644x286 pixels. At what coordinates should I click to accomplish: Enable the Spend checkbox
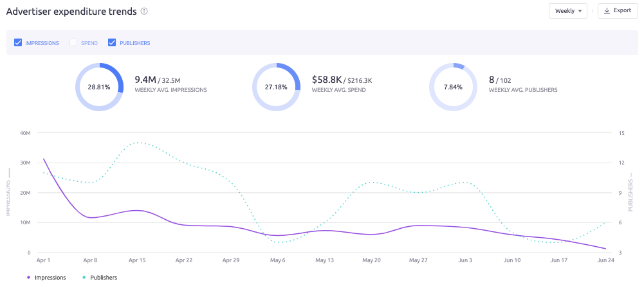[x=73, y=43]
